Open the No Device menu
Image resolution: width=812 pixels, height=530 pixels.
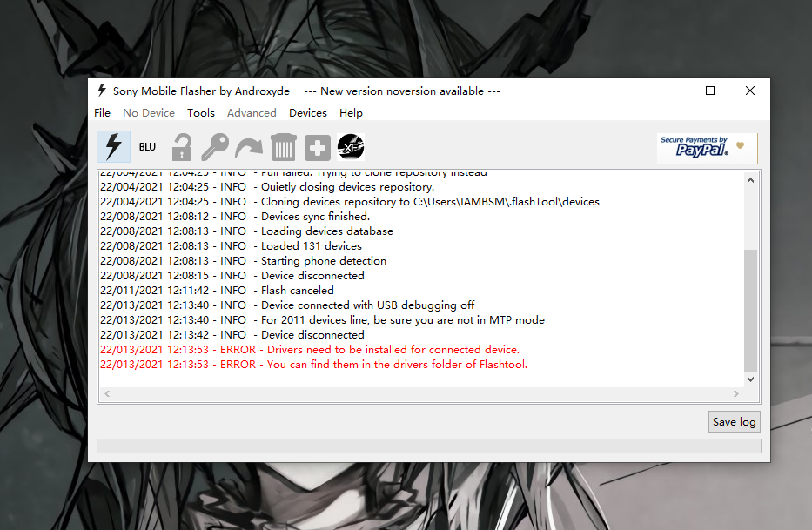click(x=149, y=113)
